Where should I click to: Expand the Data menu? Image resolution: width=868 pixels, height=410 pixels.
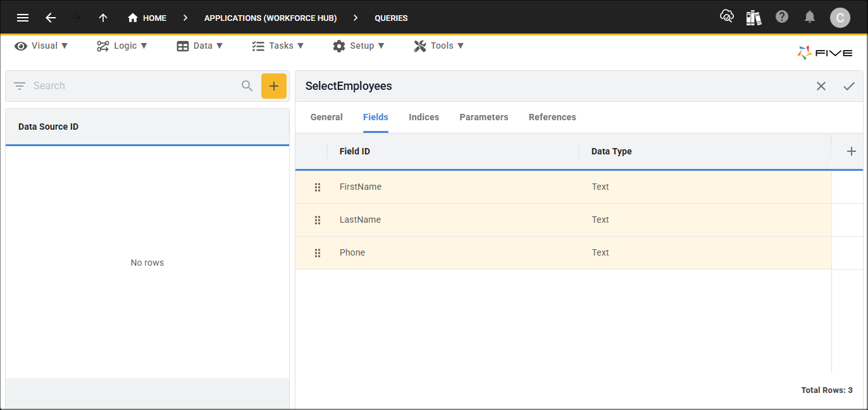200,46
